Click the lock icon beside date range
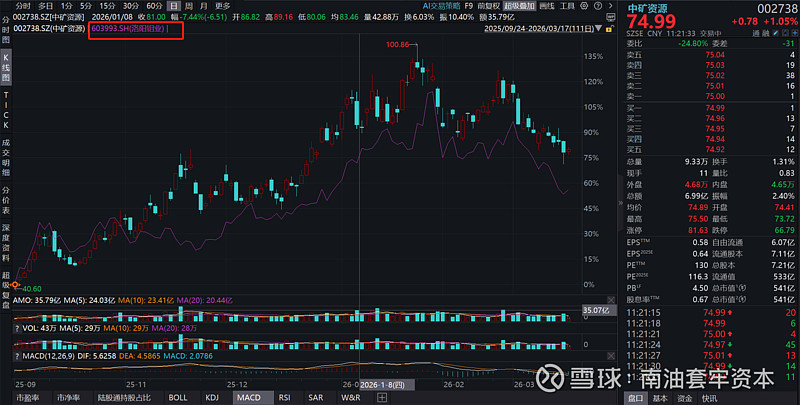 tap(609, 29)
